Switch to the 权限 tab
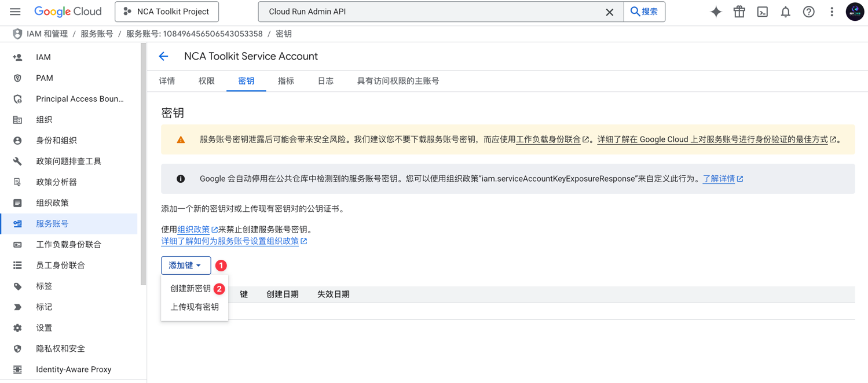 click(206, 81)
